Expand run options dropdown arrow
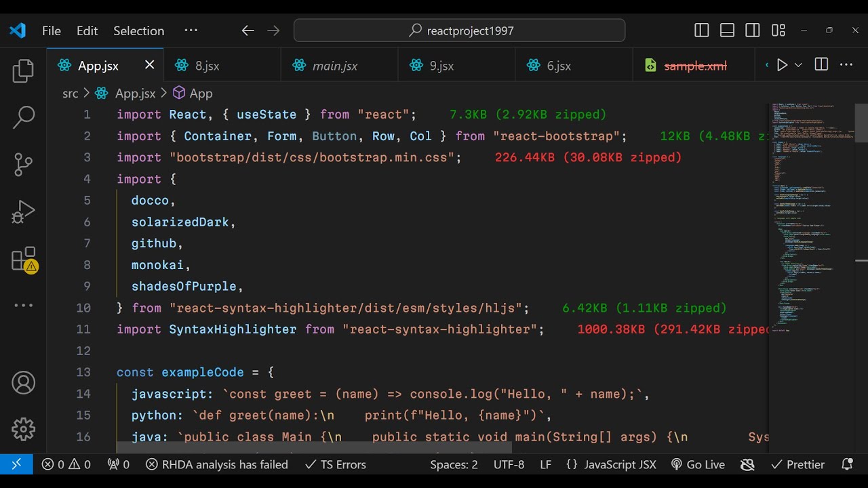The height and width of the screenshot is (488, 868). (x=798, y=65)
